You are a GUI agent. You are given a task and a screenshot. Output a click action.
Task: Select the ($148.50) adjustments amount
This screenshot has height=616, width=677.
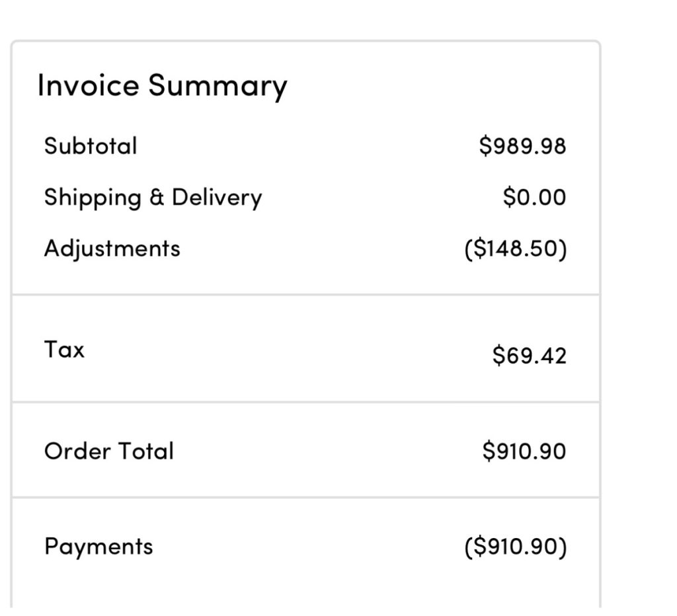[516, 249]
